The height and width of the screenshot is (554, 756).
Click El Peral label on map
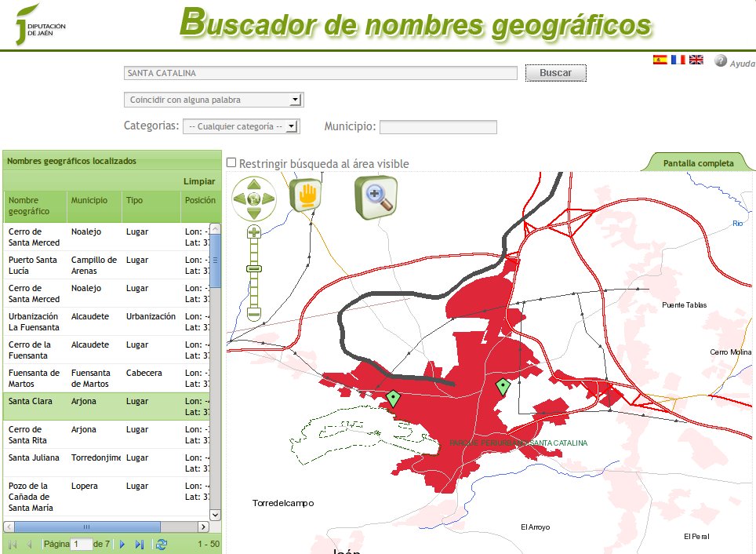click(696, 537)
